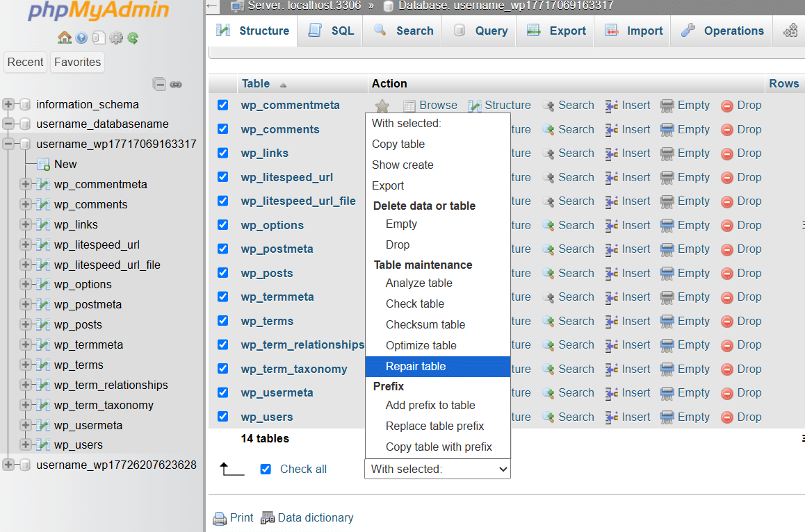Reload navigation panel with green refresh icon

coord(133,38)
